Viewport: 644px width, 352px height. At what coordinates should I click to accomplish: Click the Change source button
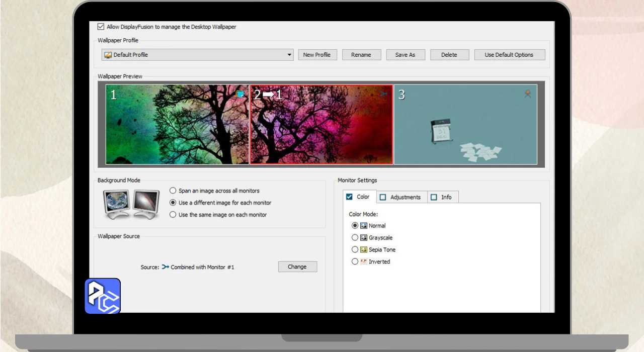click(x=297, y=267)
